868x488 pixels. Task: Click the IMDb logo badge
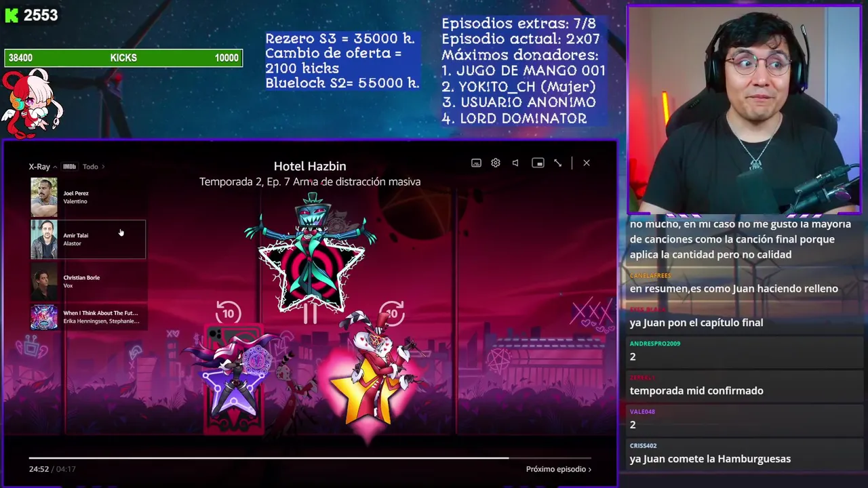point(69,167)
